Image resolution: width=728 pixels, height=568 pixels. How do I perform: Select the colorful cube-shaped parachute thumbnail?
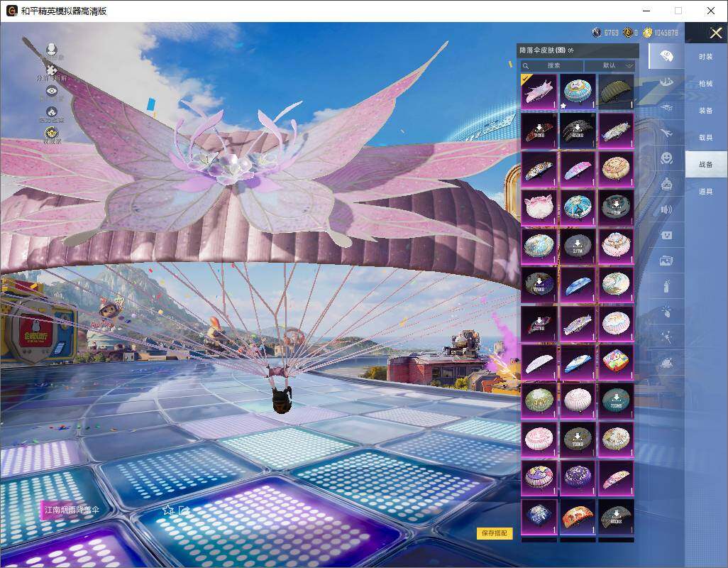coord(616,362)
